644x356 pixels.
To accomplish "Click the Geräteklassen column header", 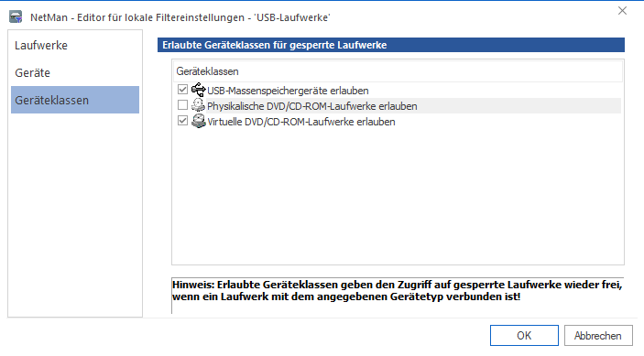I will 398,71.
